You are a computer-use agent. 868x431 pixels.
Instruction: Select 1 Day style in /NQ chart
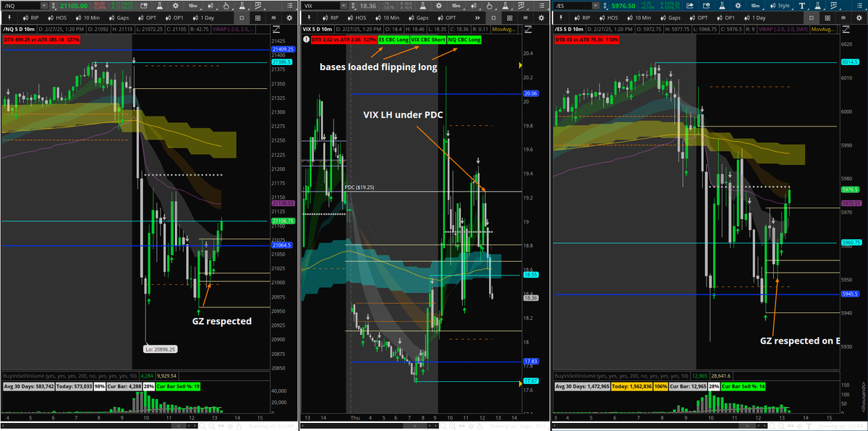pyautogui.click(x=203, y=18)
